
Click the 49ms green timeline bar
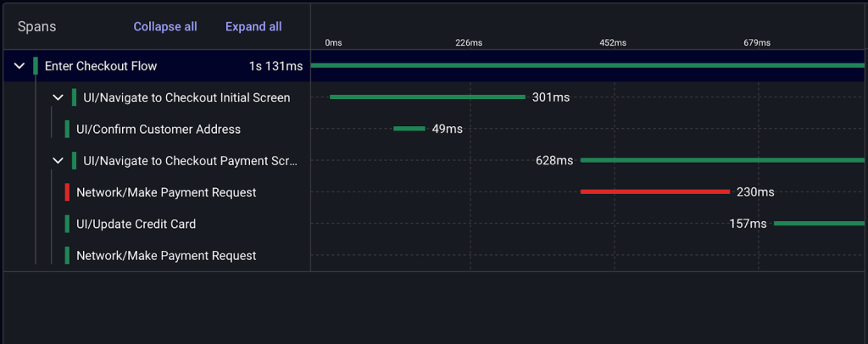(409, 128)
